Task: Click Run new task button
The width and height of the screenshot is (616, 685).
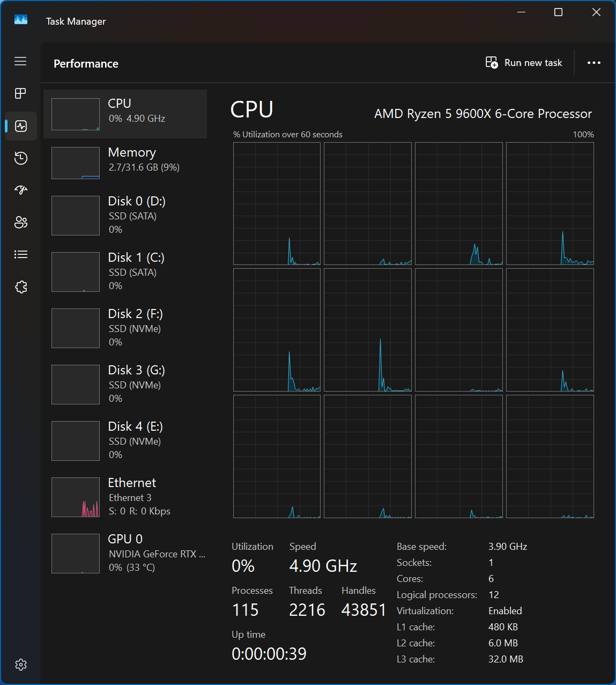Action: [524, 63]
